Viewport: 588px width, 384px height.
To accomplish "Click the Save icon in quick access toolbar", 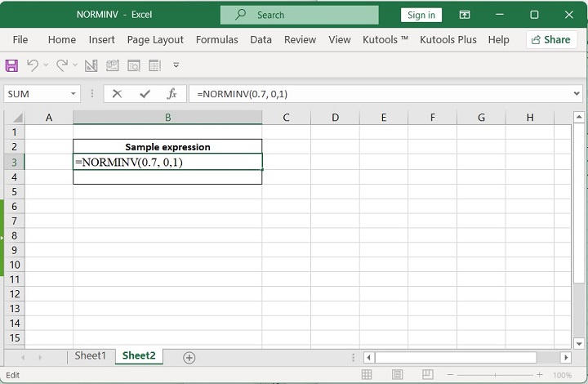I will coord(12,65).
